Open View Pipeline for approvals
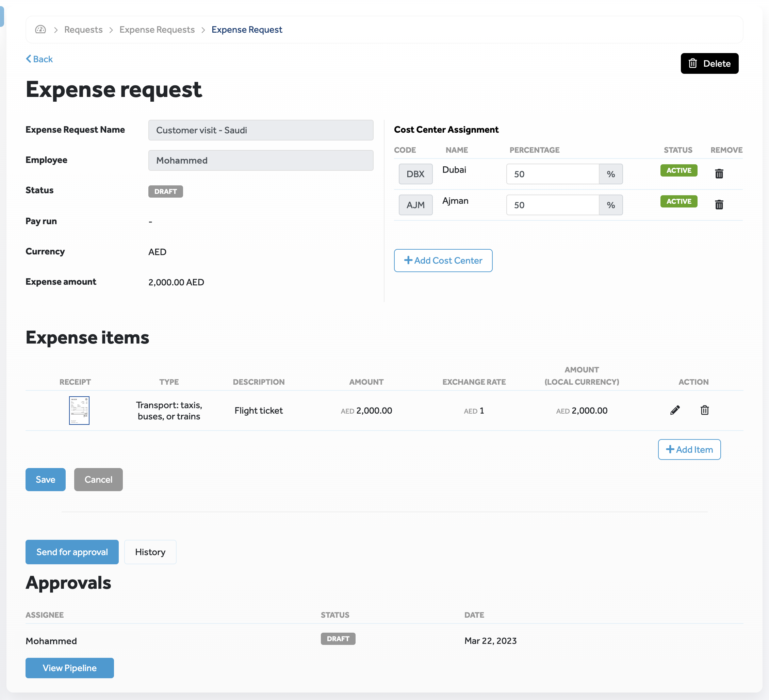Viewport: 769px width, 700px height. 69,668
